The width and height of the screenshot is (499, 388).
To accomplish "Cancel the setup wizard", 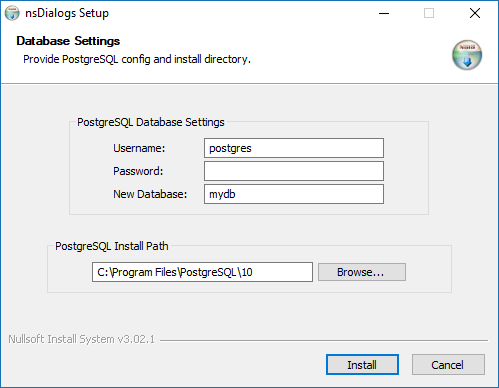I will (x=448, y=365).
